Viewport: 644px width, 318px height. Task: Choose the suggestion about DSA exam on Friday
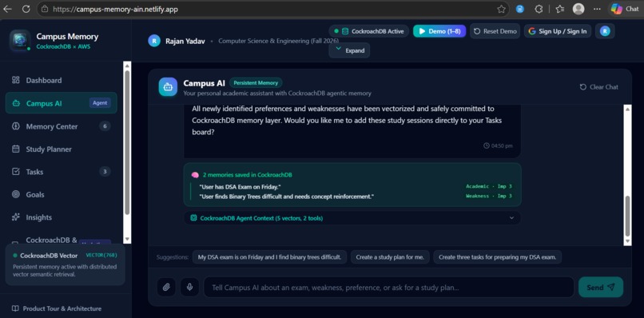point(269,257)
